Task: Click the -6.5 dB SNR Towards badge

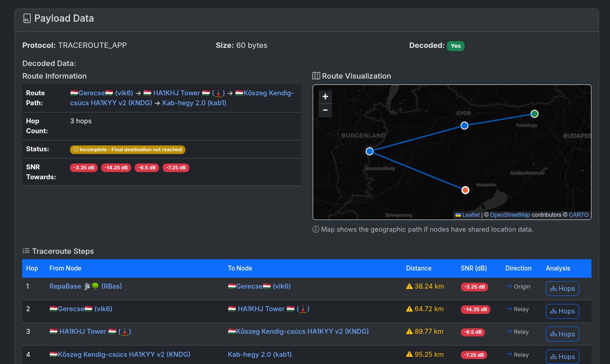Action: pos(147,168)
